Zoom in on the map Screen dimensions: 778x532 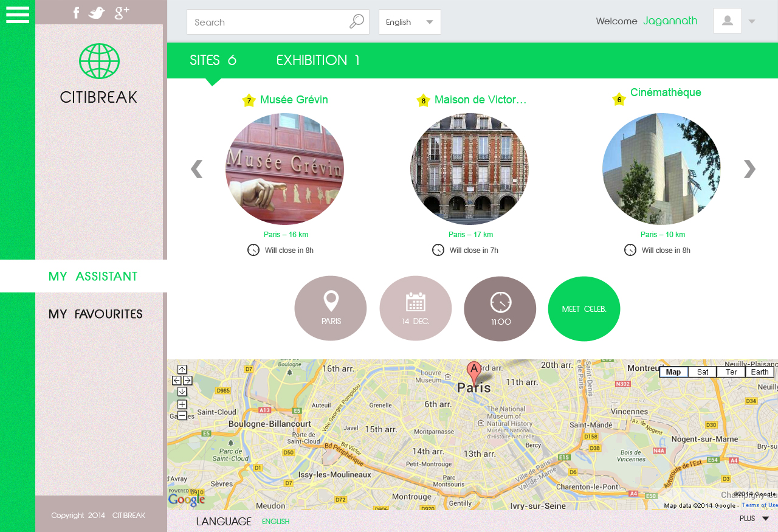(x=182, y=405)
